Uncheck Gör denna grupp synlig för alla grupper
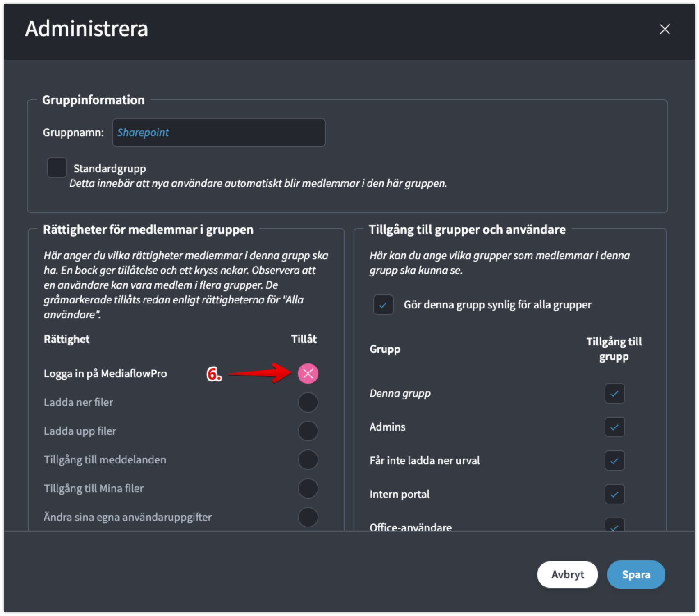This screenshot has width=699, height=616. (x=383, y=305)
